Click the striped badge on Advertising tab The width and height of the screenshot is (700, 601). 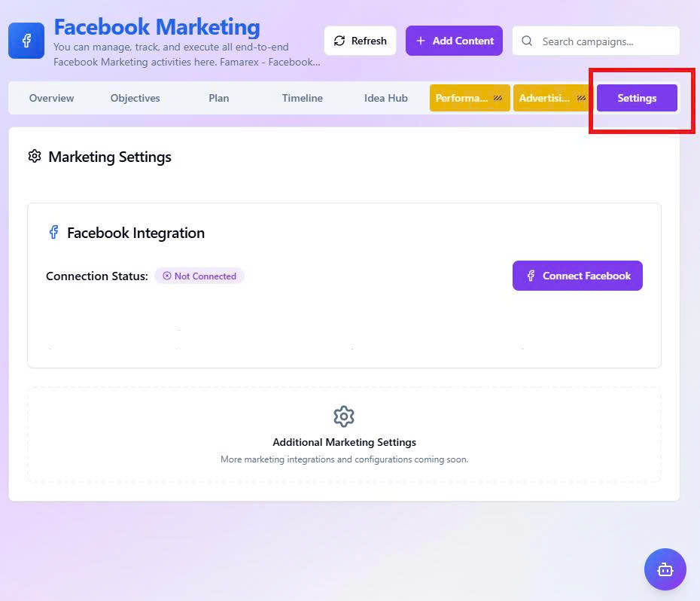(x=581, y=98)
